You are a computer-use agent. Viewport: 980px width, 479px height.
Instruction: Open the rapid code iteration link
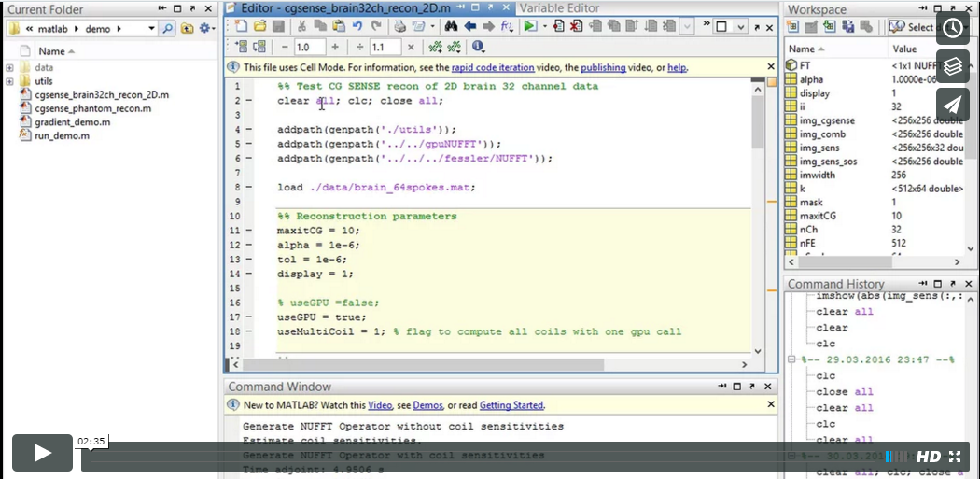pyautogui.click(x=493, y=67)
